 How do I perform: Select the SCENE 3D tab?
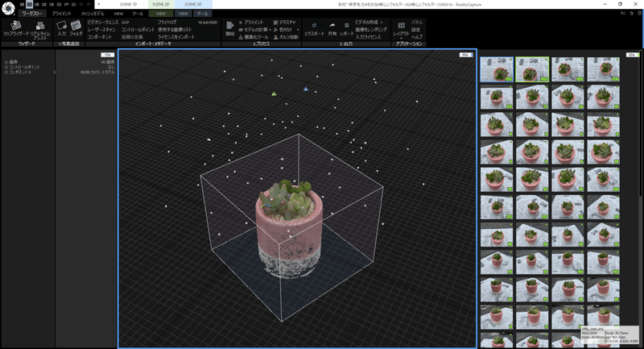[193, 4]
